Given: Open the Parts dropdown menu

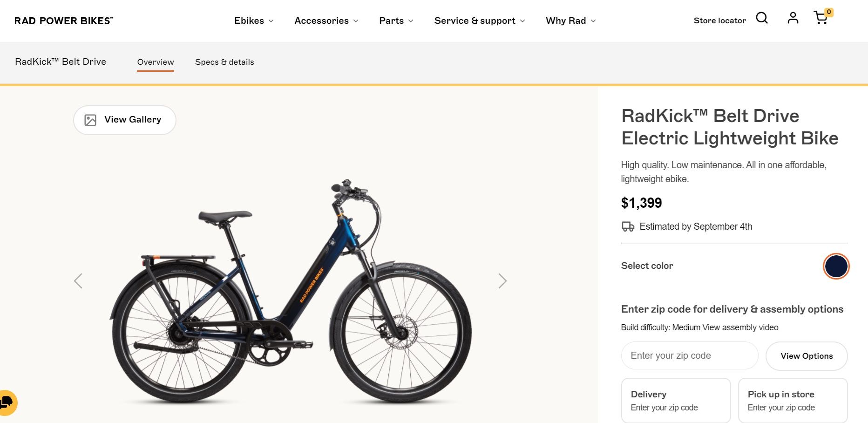Looking at the screenshot, I should click(396, 20).
